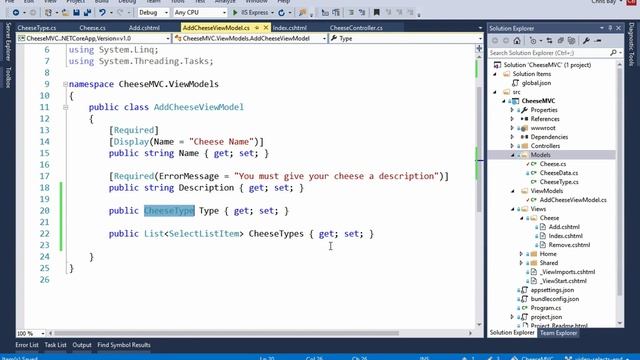
Task: Click the editor horizontal scrollbar
Action: pyautogui.click(x=227, y=333)
